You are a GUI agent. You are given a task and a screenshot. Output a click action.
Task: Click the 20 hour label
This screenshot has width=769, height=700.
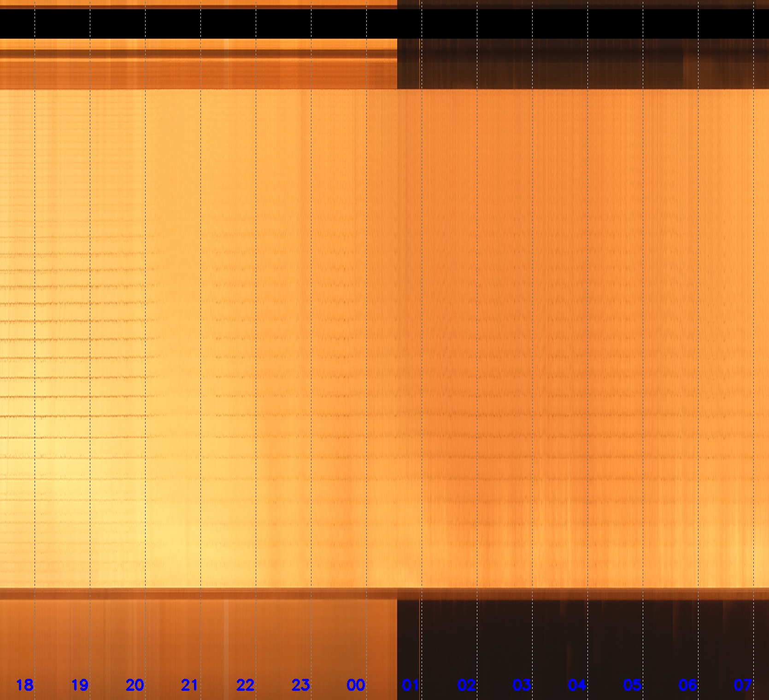(135, 685)
